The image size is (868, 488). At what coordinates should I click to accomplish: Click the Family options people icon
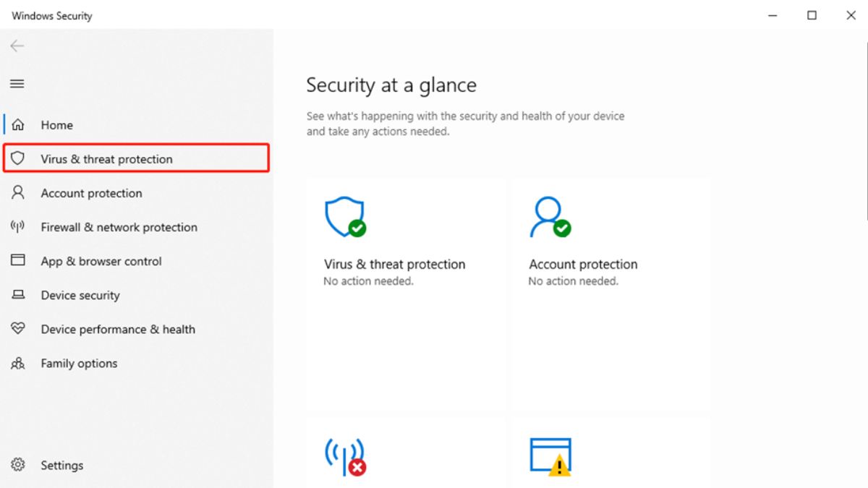pos(18,363)
